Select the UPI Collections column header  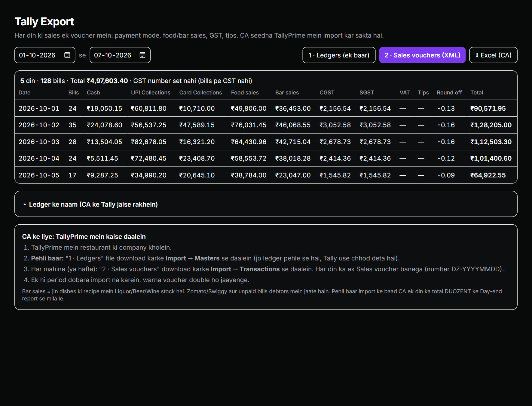[x=151, y=93]
